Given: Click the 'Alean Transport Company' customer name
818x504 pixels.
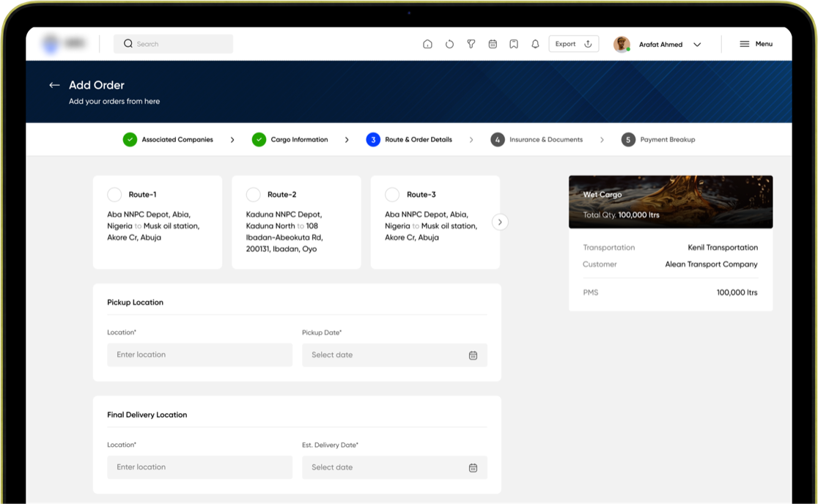Looking at the screenshot, I should 711,264.
